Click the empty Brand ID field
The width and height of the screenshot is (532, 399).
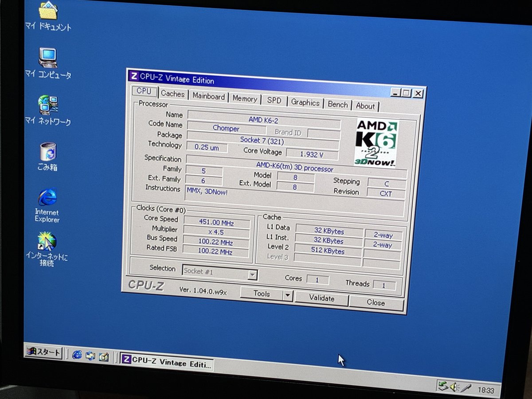pos(324,134)
